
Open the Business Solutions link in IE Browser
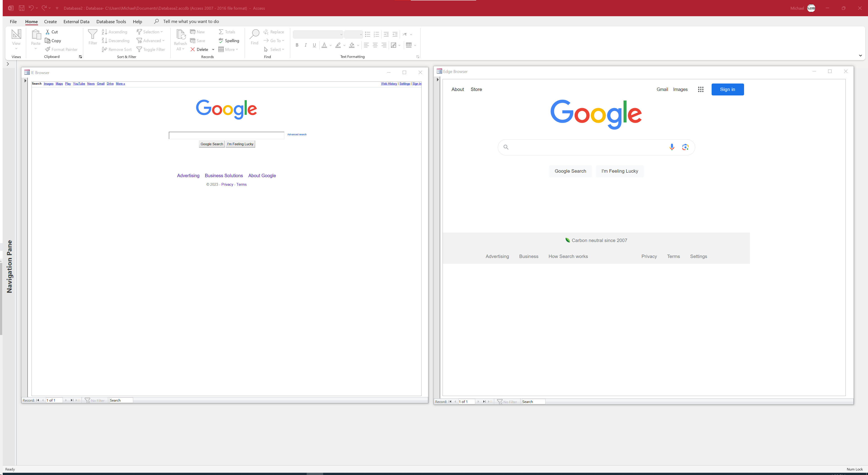pyautogui.click(x=224, y=176)
